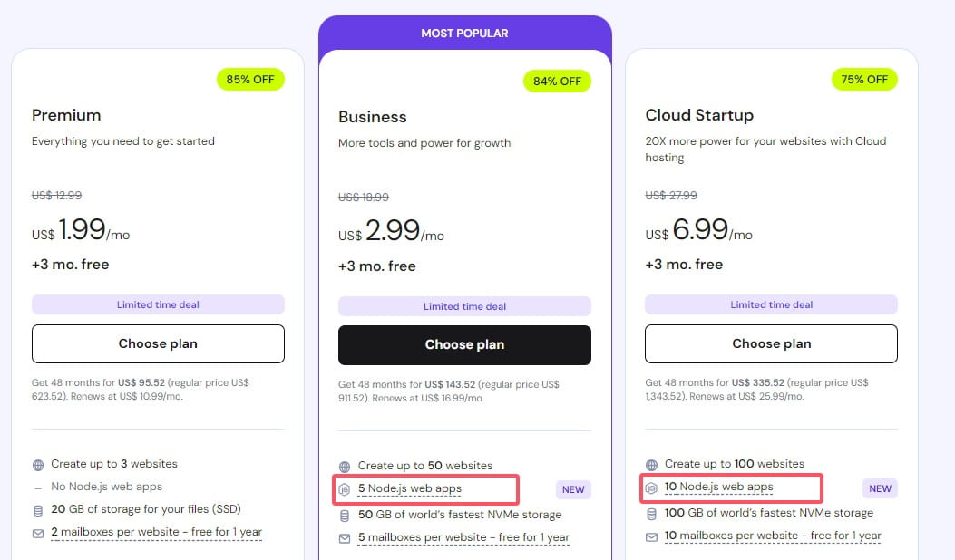The image size is (955, 560).
Task: Choose the Premium plan
Action: click(x=158, y=344)
